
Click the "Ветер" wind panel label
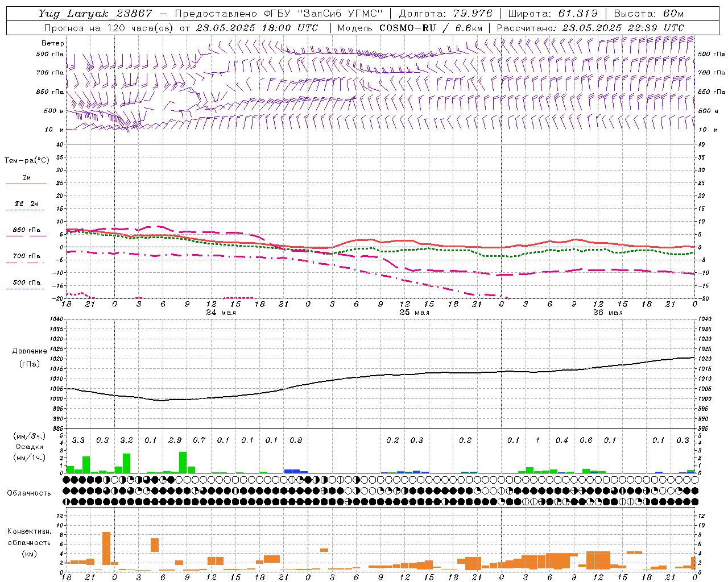52,43
